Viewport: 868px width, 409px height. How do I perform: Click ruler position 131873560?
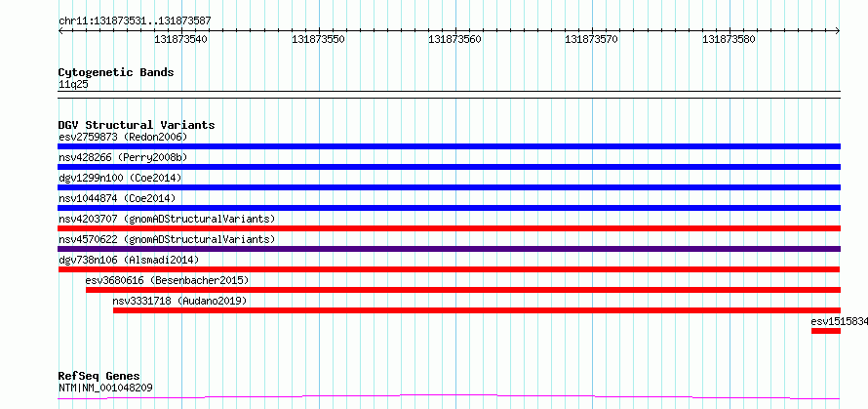pos(455,39)
